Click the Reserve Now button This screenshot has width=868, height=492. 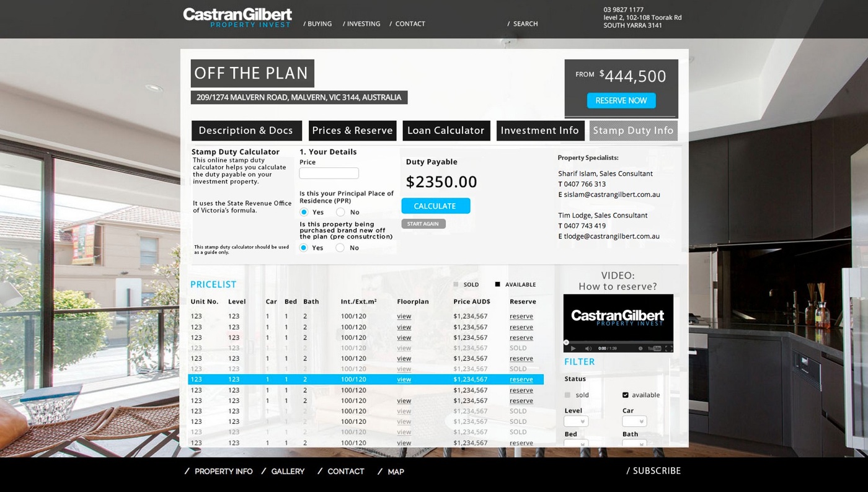621,100
